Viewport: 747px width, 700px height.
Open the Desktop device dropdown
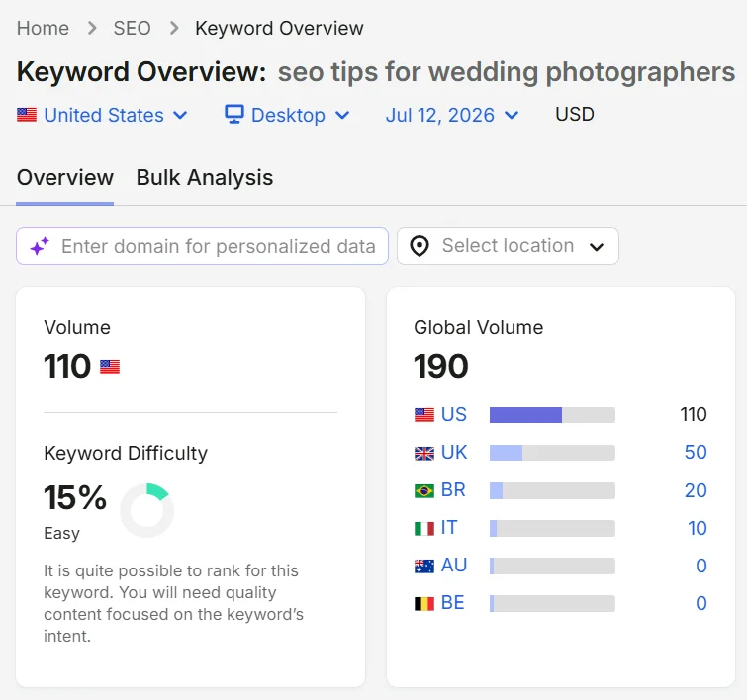287,115
